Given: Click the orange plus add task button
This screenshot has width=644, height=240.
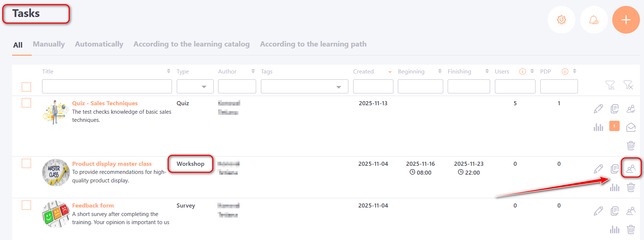Looking at the screenshot, I should point(626,20).
